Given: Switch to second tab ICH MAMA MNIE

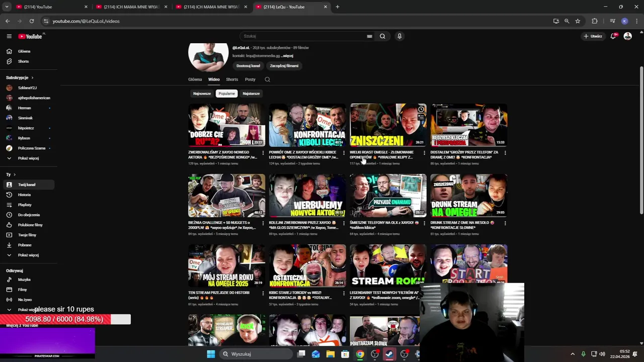Looking at the screenshot, I should click(130, 7).
